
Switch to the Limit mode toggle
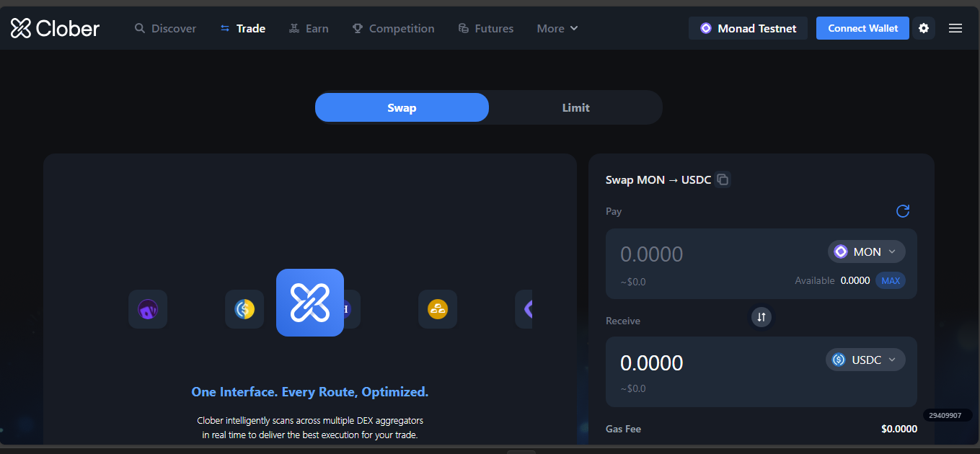tap(575, 107)
